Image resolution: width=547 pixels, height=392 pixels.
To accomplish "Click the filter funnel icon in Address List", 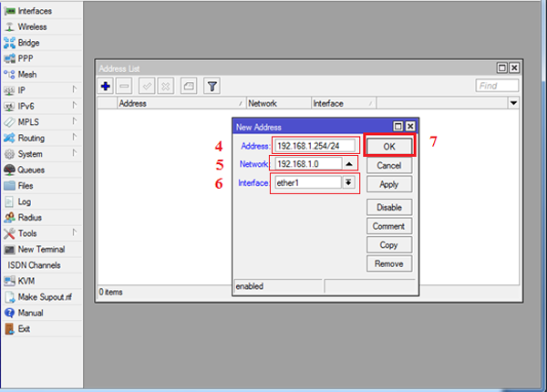I will point(212,86).
